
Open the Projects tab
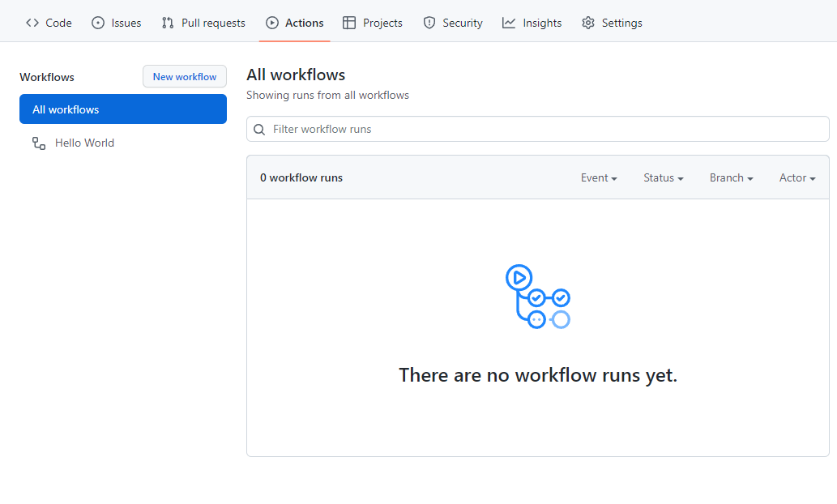373,23
